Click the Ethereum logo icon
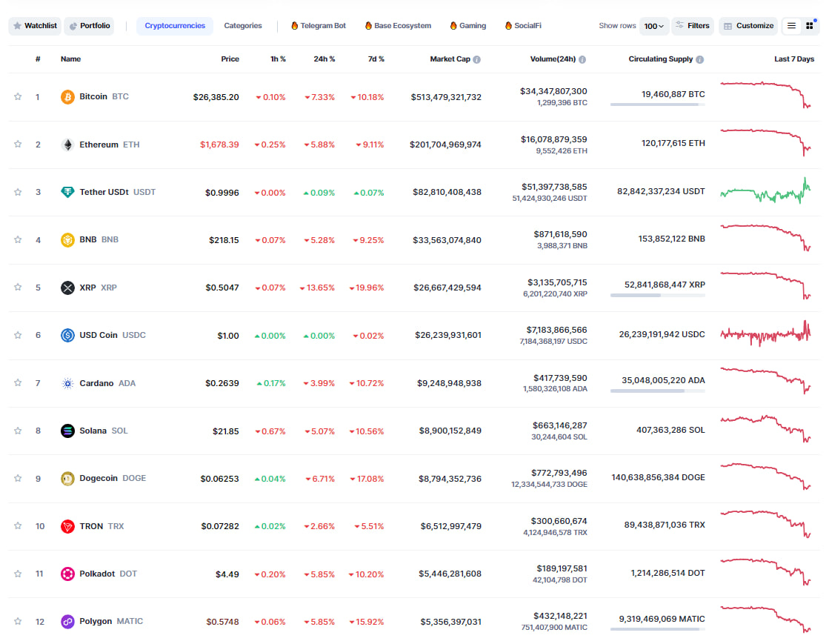The height and width of the screenshot is (644, 829). [67, 145]
